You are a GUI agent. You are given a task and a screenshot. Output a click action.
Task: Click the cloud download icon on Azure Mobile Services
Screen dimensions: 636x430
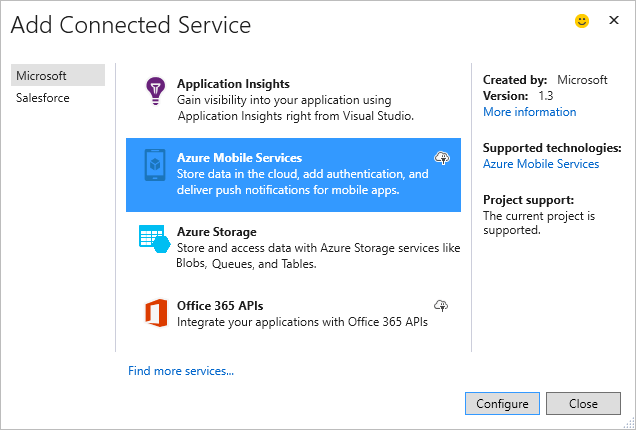440,158
